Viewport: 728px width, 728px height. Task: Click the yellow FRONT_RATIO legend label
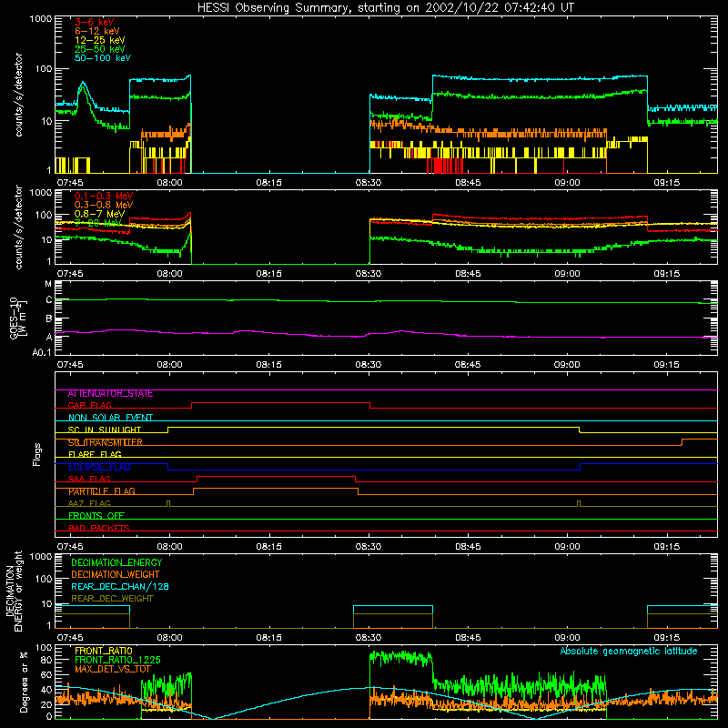104,651
